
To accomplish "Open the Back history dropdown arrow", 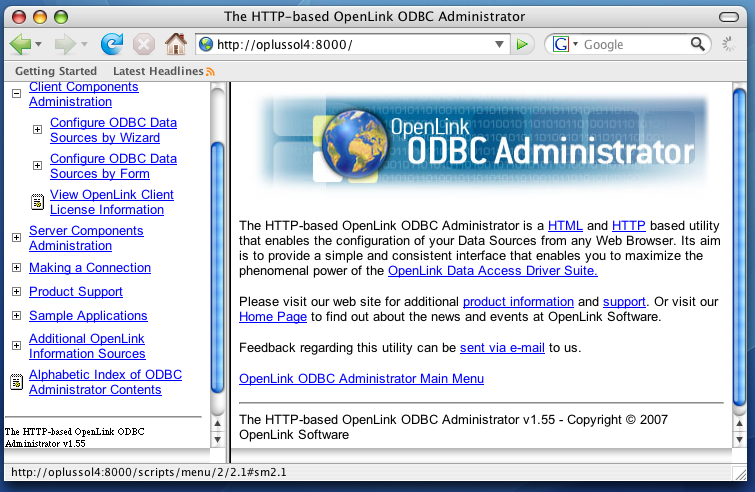I will point(39,45).
